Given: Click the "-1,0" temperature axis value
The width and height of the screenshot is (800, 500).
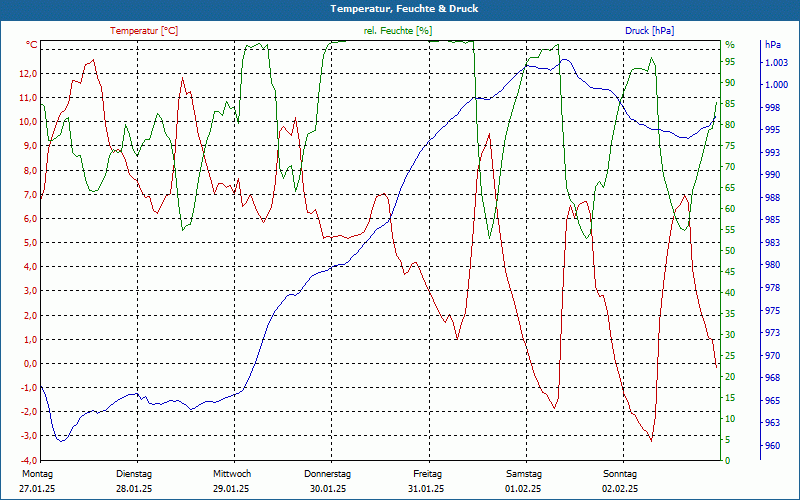Looking at the screenshot, I should pos(29,387).
